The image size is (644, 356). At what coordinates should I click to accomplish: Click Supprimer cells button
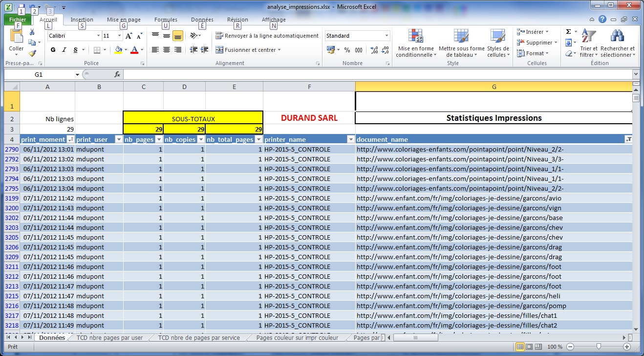(537, 43)
